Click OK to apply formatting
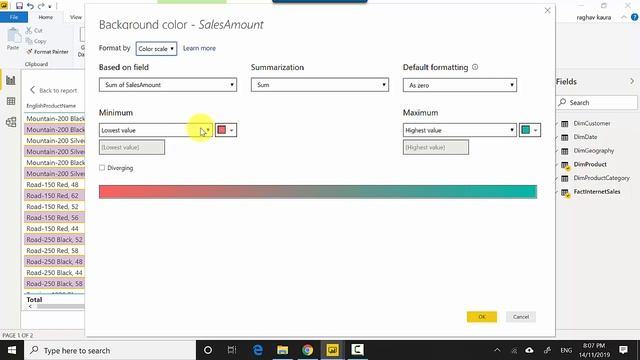 pyautogui.click(x=482, y=317)
